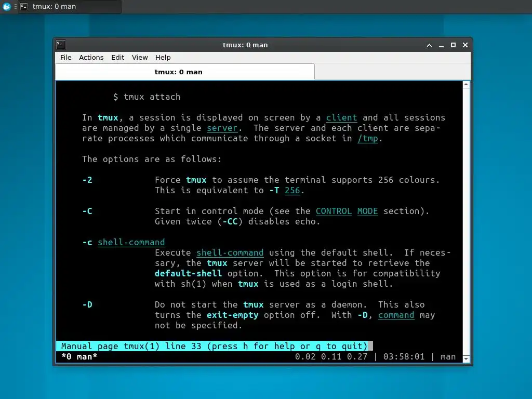This screenshot has height=399, width=532.
Task: Click the 'tmux: 0 man' taskbar button
Action: [70, 6]
